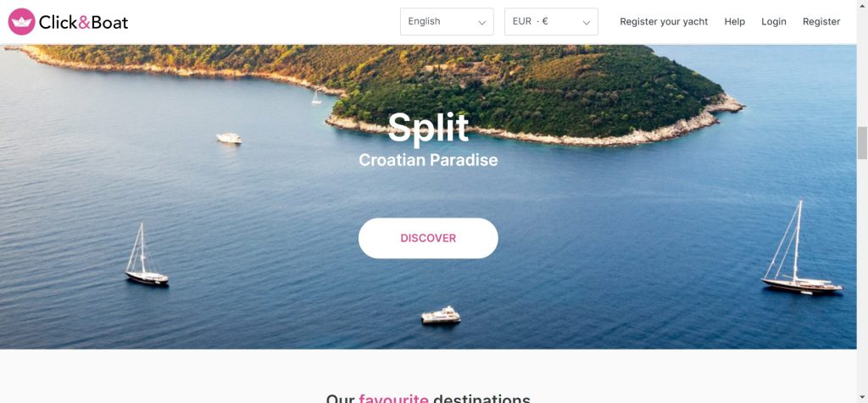
Task: Click the Click&Boat brand name text
Action: click(x=84, y=22)
